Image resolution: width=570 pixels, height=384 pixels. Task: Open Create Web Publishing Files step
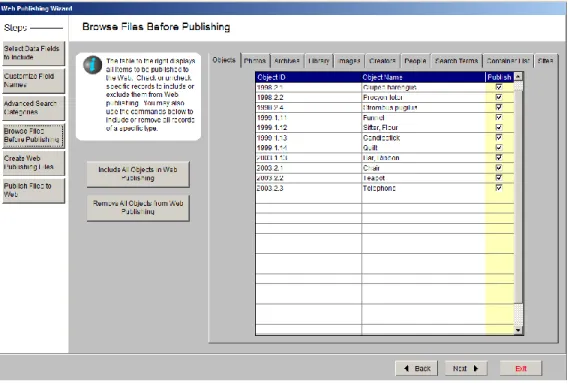33,163
